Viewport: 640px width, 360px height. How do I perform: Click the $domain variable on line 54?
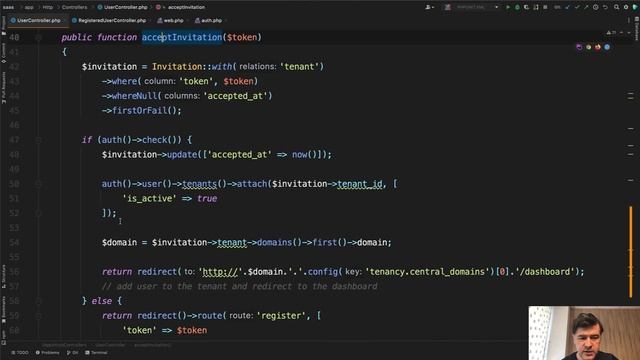pyautogui.click(x=119, y=242)
